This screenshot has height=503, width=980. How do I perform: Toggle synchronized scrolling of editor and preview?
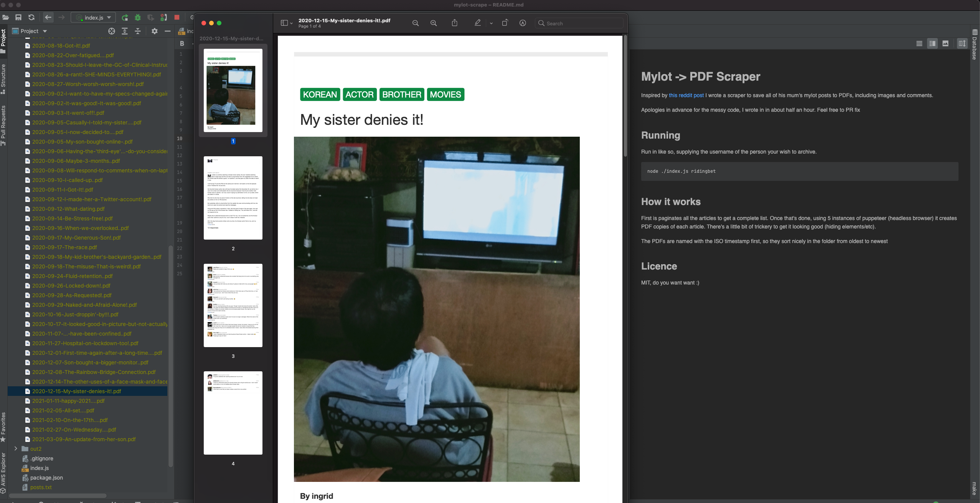point(962,43)
